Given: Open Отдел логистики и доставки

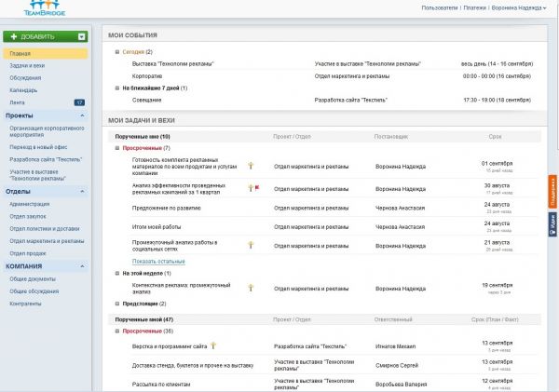Looking at the screenshot, I should [45, 229].
